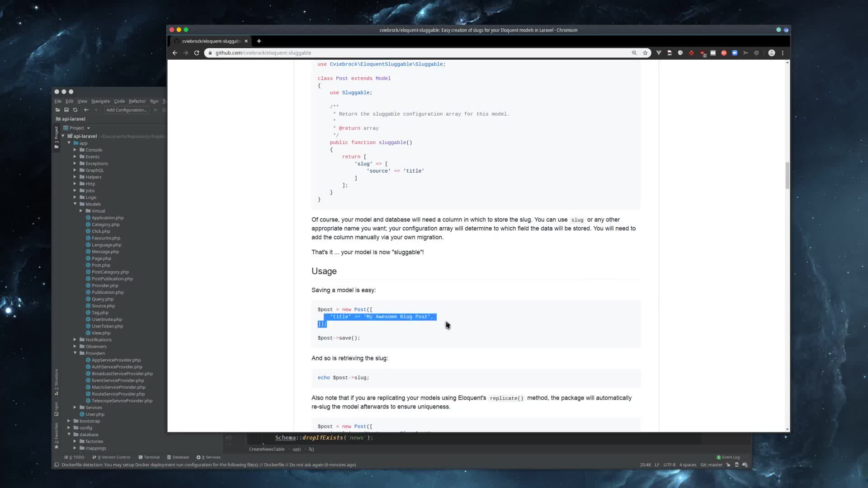Click the browser page vertical scrollbar thumb
The image size is (868, 488).
point(787,175)
